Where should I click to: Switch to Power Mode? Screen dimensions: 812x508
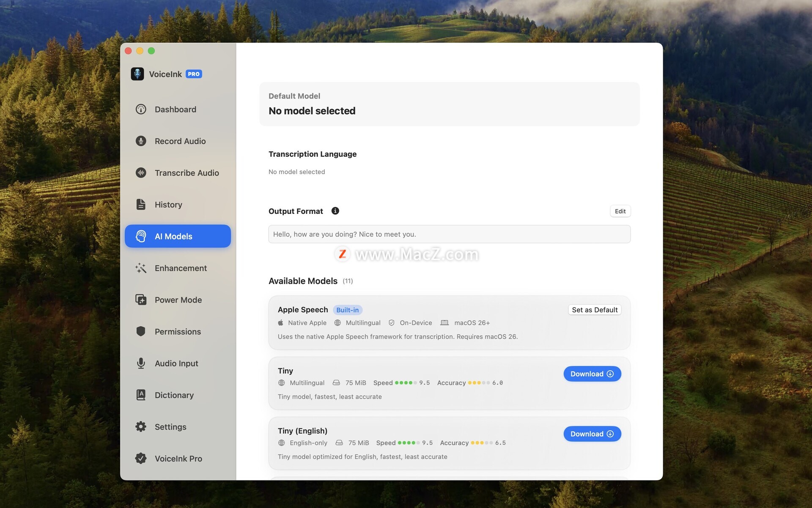178,300
